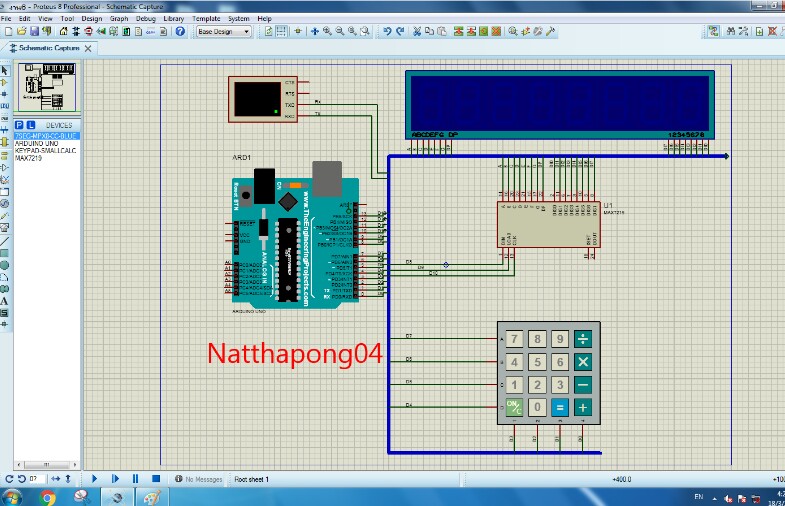Select KEYPAD-SMALLCALC in device list
The width and height of the screenshot is (785, 506).
point(47,151)
